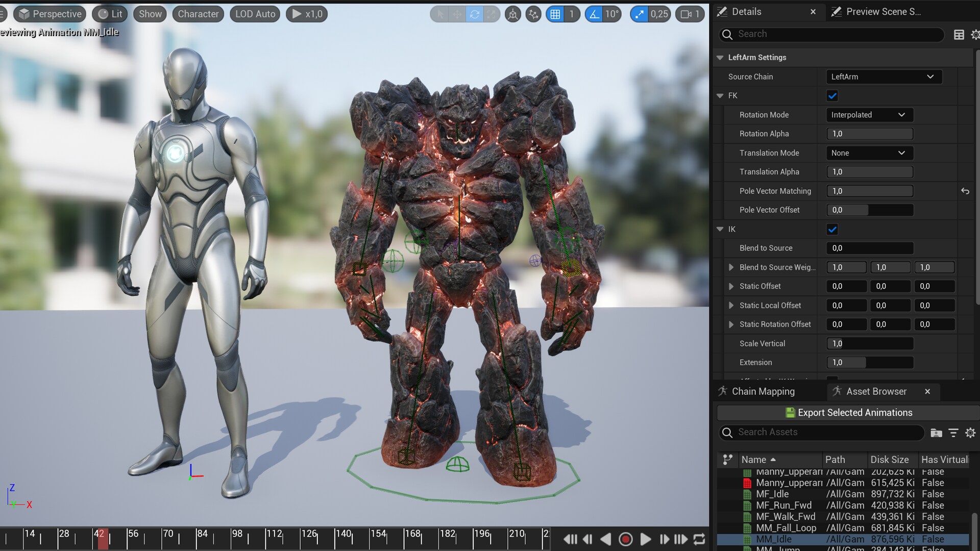This screenshot has height=551, width=980.
Task: Switch to the Chain Mapping tab
Action: 763,391
